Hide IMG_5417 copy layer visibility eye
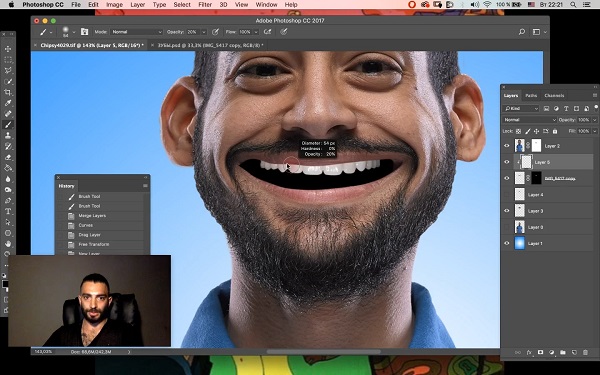 click(x=507, y=178)
